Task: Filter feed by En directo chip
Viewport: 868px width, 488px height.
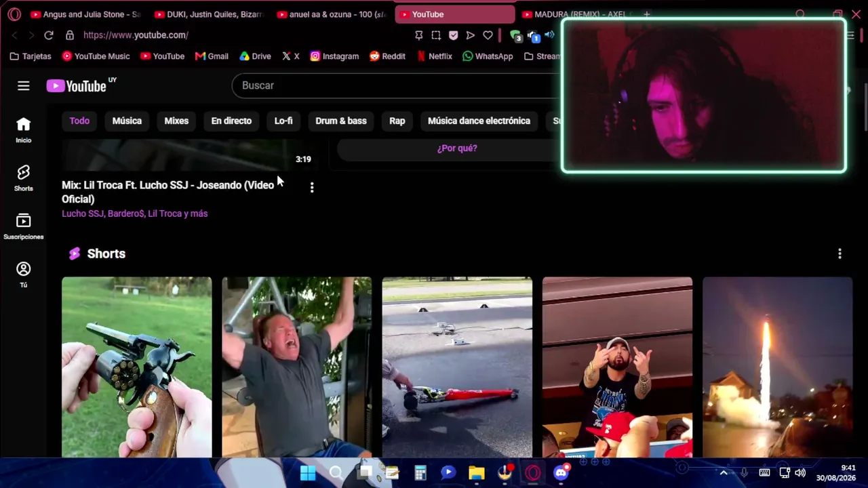Action: [x=231, y=121]
